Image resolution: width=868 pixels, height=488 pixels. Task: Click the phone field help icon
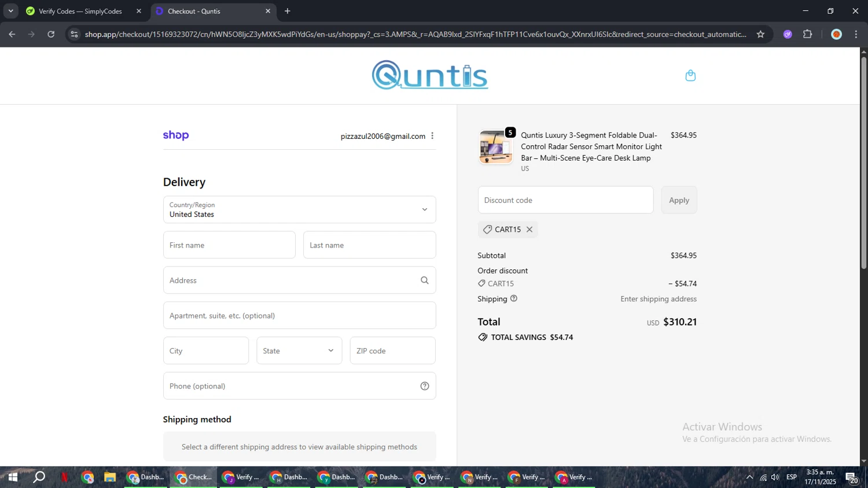(x=425, y=386)
